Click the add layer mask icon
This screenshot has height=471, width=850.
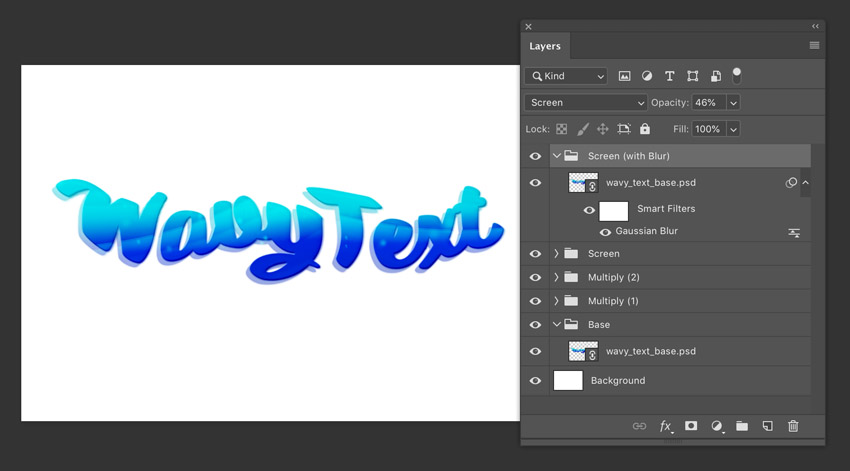click(691, 426)
